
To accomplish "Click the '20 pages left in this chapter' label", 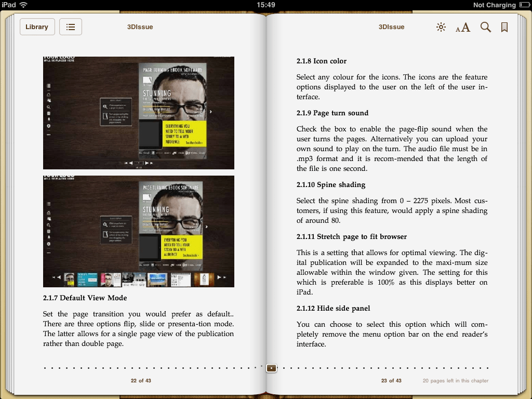I will click(455, 381).
